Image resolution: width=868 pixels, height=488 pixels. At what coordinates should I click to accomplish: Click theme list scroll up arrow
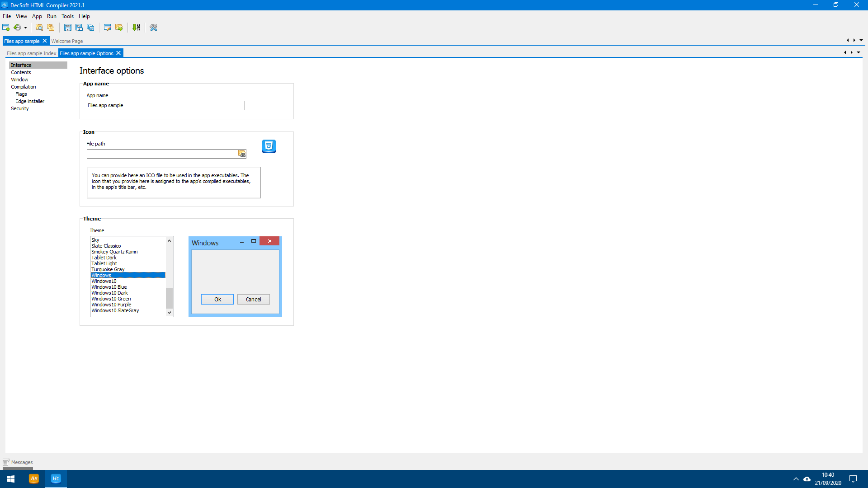pyautogui.click(x=170, y=241)
